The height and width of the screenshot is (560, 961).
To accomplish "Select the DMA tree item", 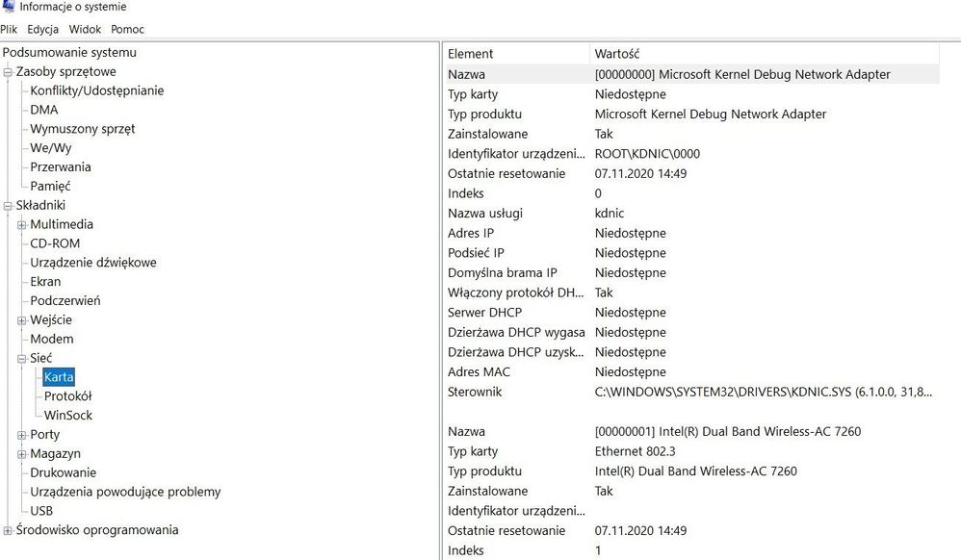I will (x=44, y=110).
